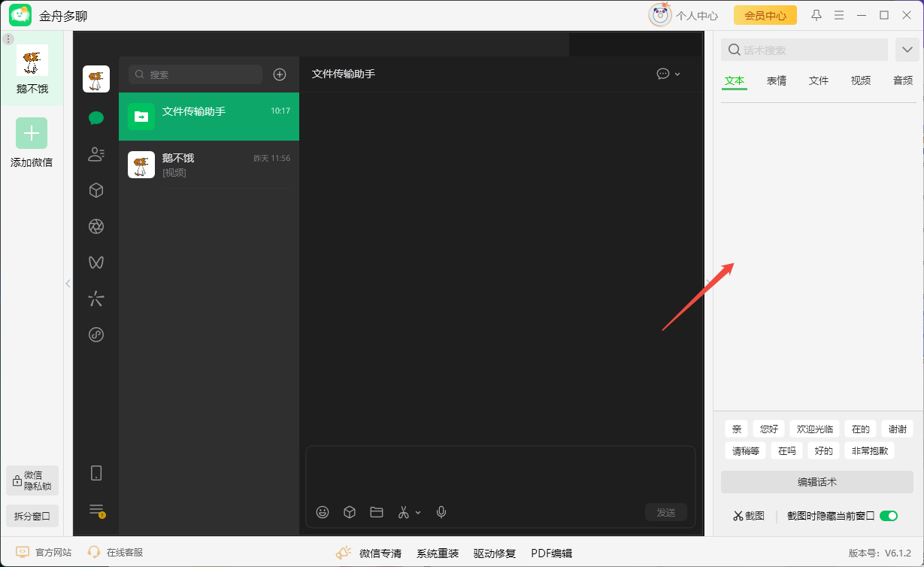The image size is (924, 567).
Task: Open the dropdown arrow above 话术搜索 panel
Action: tap(907, 49)
